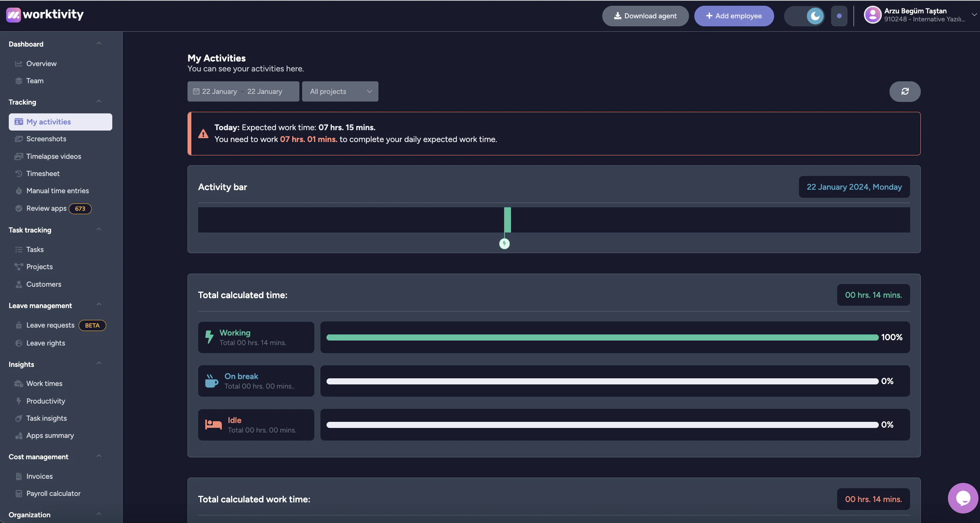Select the Screenshots tracking icon
The height and width of the screenshot is (523, 980).
pos(19,139)
